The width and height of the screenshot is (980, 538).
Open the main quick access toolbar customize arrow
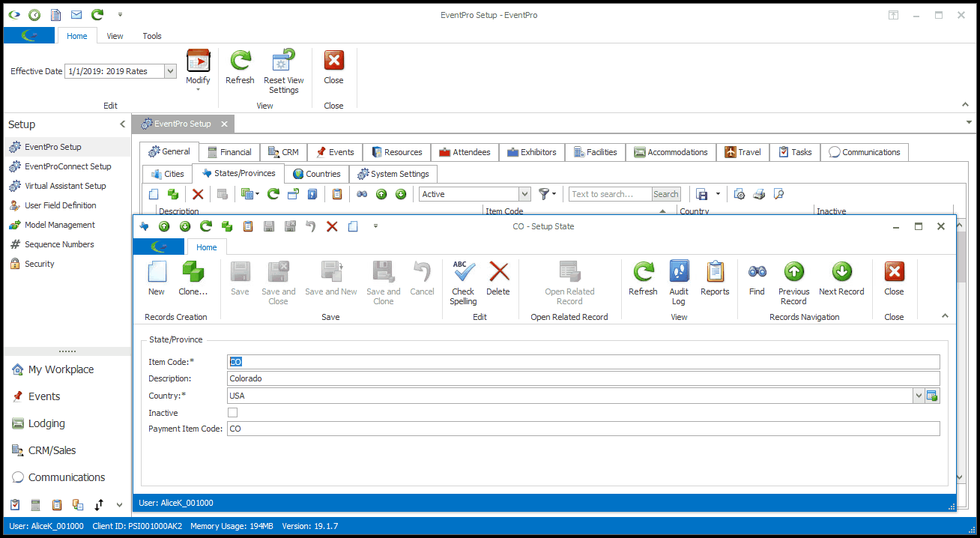[121, 15]
